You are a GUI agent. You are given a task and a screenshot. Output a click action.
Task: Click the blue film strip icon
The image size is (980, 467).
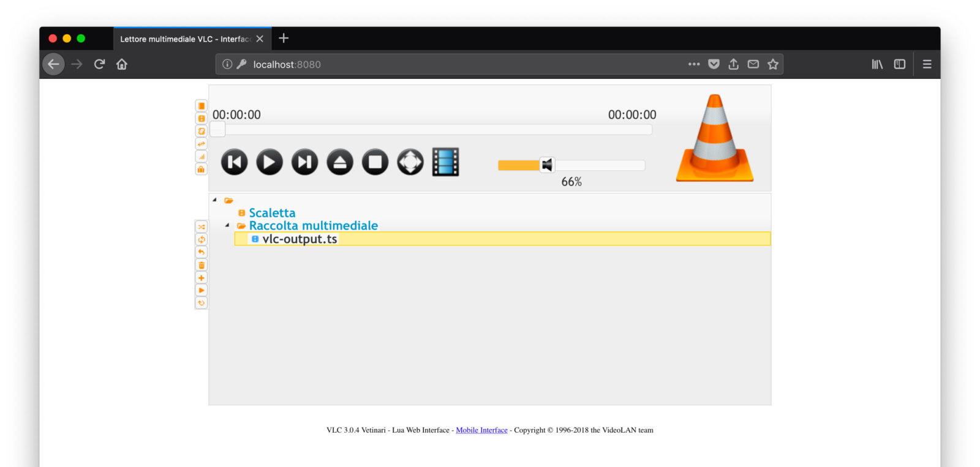point(445,162)
